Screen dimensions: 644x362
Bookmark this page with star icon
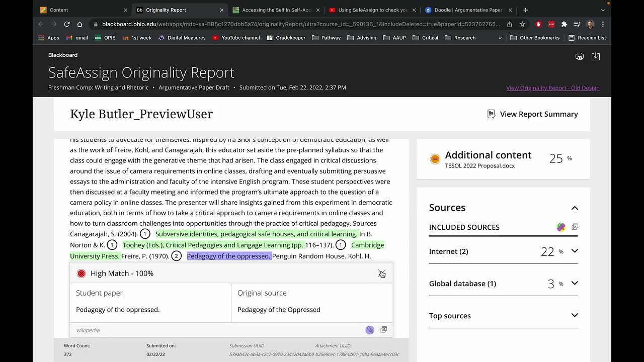pos(522,24)
